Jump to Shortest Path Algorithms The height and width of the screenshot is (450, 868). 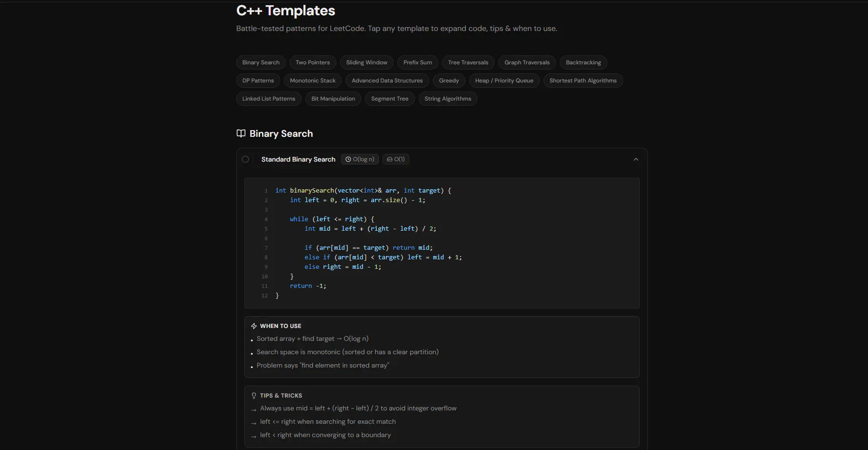coord(583,81)
